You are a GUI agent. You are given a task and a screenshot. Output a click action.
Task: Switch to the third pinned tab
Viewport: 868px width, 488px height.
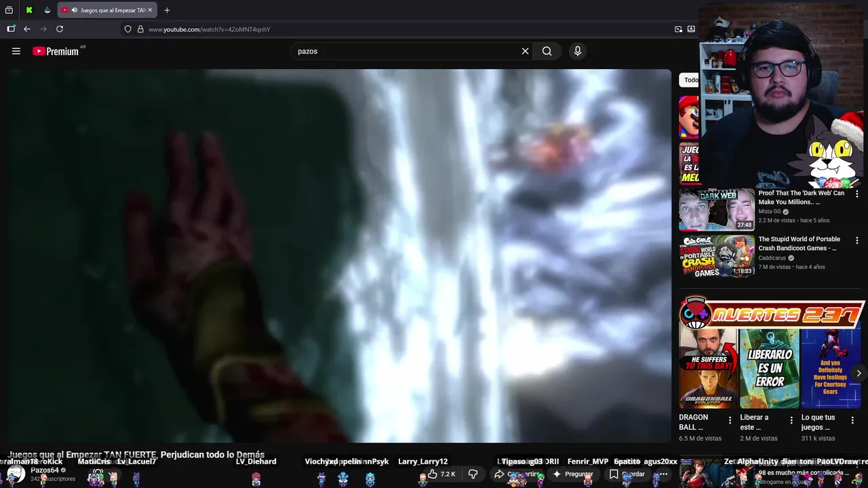tap(47, 10)
